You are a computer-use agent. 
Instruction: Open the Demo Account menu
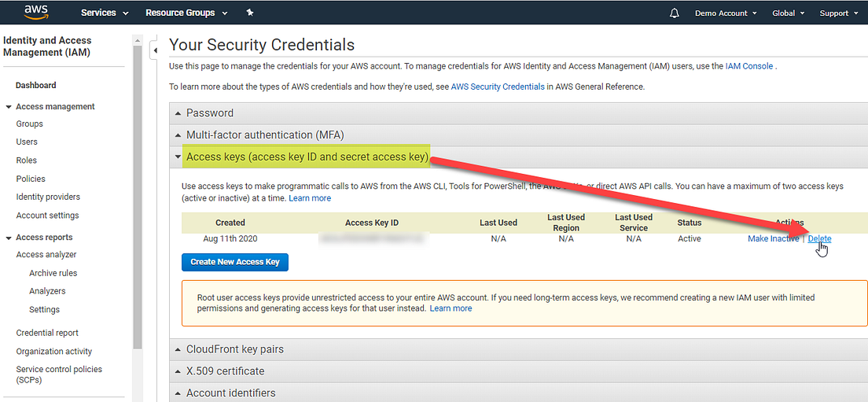[726, 13]
